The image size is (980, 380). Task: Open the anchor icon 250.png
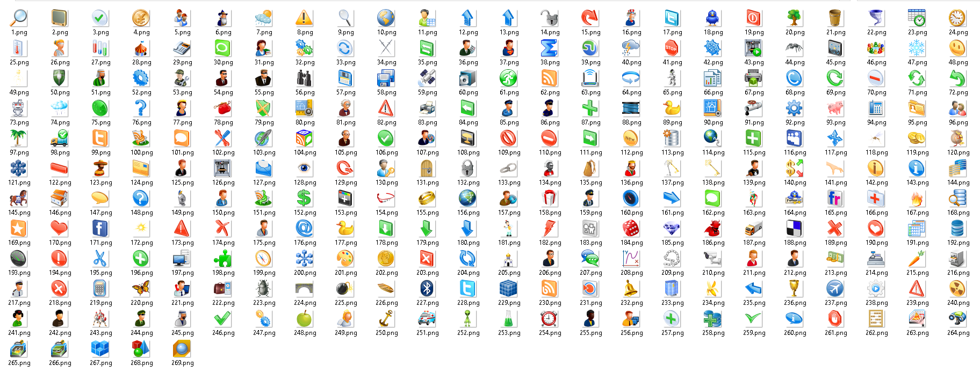(386, 319)
